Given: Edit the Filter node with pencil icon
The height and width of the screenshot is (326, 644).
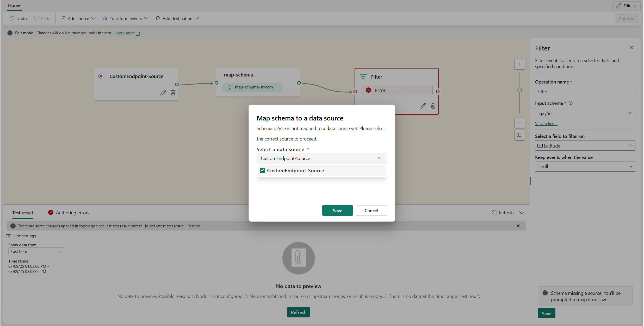Looking at the screenshot, I should [x=423, y=106].
